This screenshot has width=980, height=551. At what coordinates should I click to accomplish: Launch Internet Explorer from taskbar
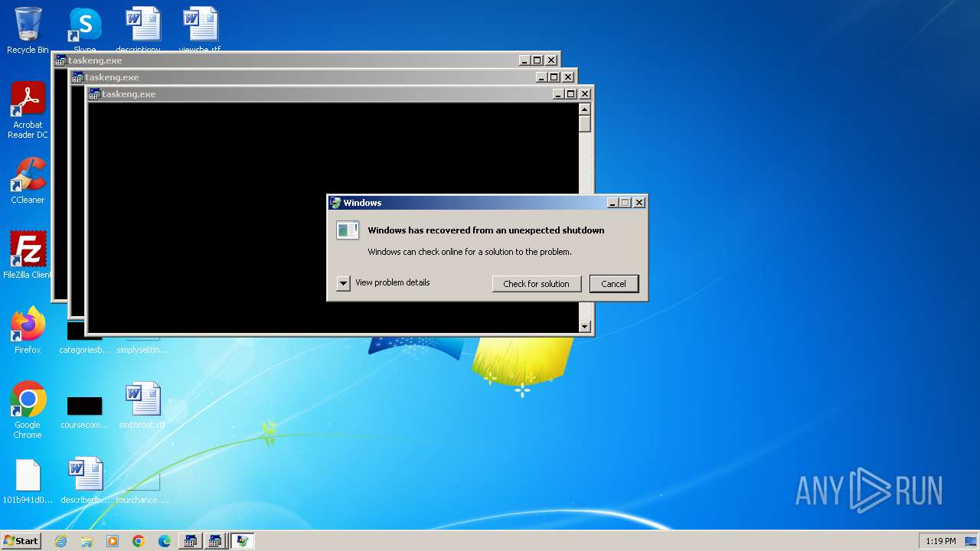click(60, 541)
